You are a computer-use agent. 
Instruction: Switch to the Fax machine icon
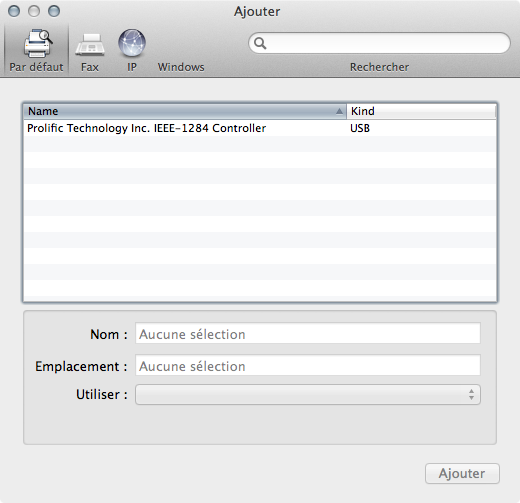90,44
